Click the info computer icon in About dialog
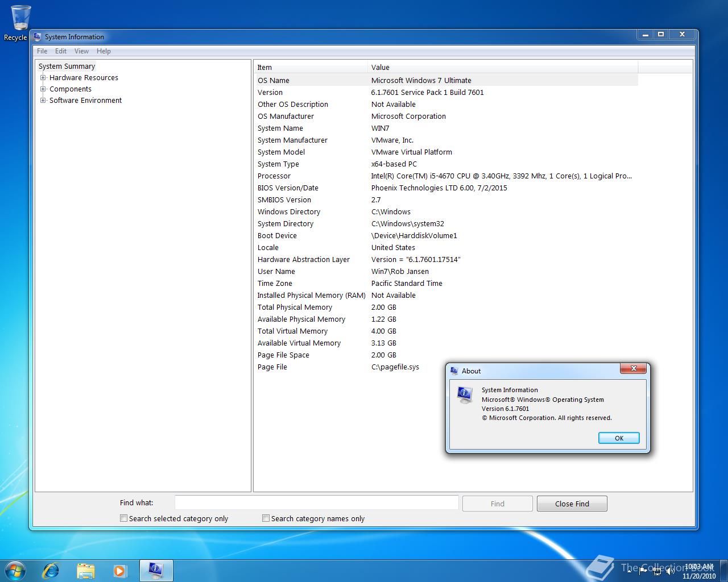728x582 pixels. [x=465, y=394]
